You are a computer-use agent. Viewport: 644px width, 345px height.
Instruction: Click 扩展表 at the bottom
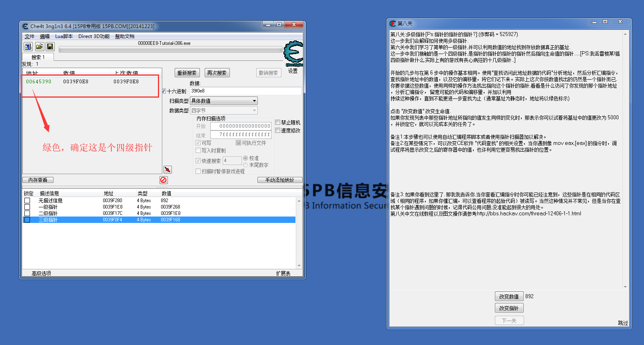click(x=283, y=273)
